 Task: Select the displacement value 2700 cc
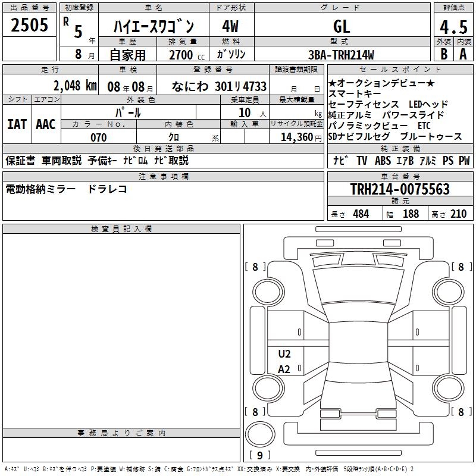click(187, 55)
